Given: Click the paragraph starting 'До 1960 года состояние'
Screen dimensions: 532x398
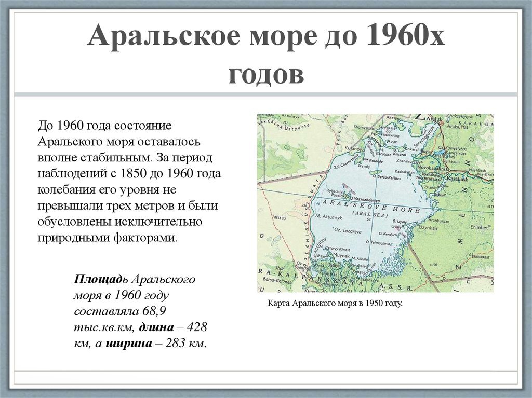Looking at the screenshot, I should 129,181.
